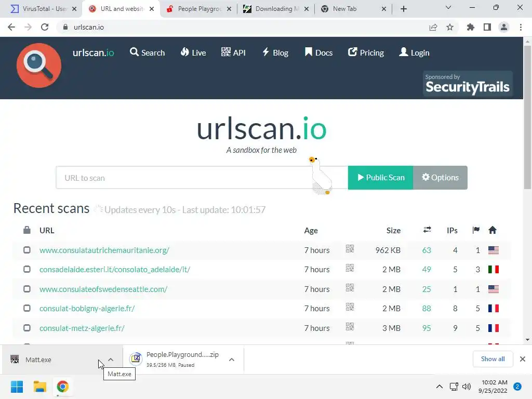532x399 pixels.
Task: Click request count 88 in bobigny row
Action: click(x=427, y=309)
